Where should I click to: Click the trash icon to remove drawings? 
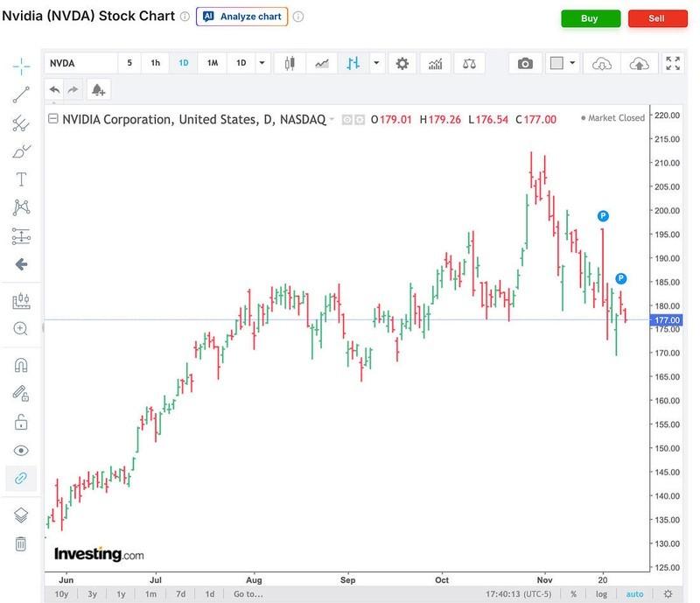pyautogui.click(x=21, y=544)
